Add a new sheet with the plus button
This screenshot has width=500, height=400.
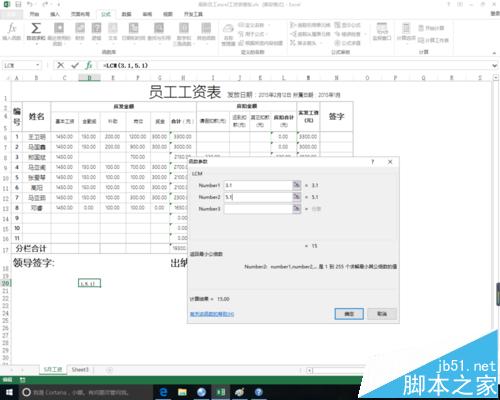pos(109,370)
